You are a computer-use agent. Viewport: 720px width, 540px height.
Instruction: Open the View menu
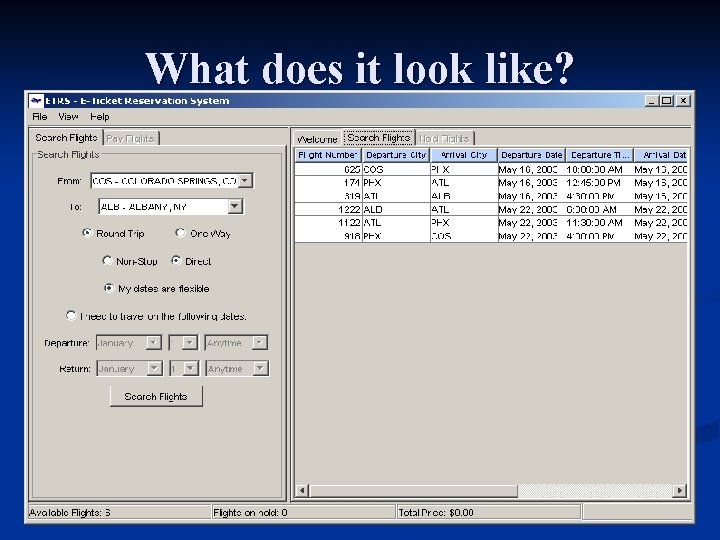68,117
